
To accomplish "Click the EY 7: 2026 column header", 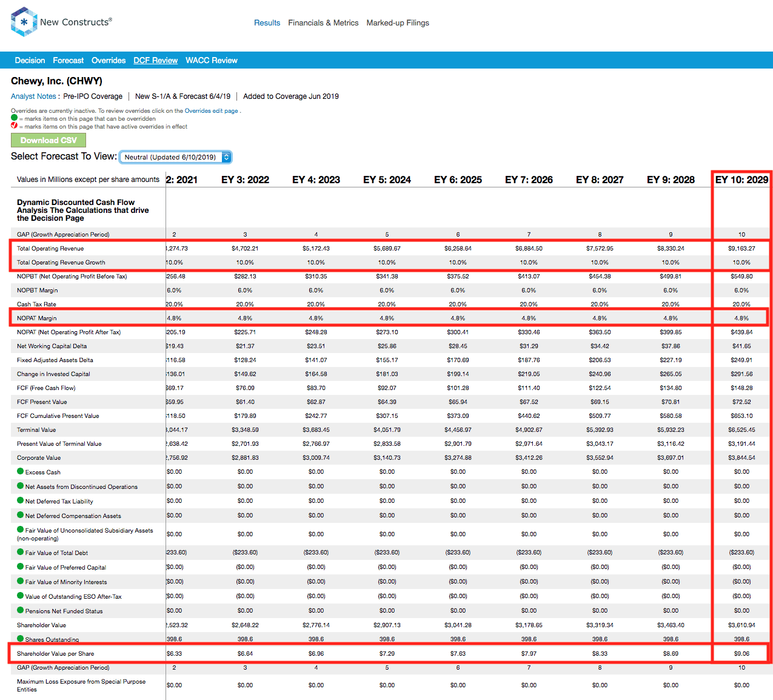I will (529, 180).
